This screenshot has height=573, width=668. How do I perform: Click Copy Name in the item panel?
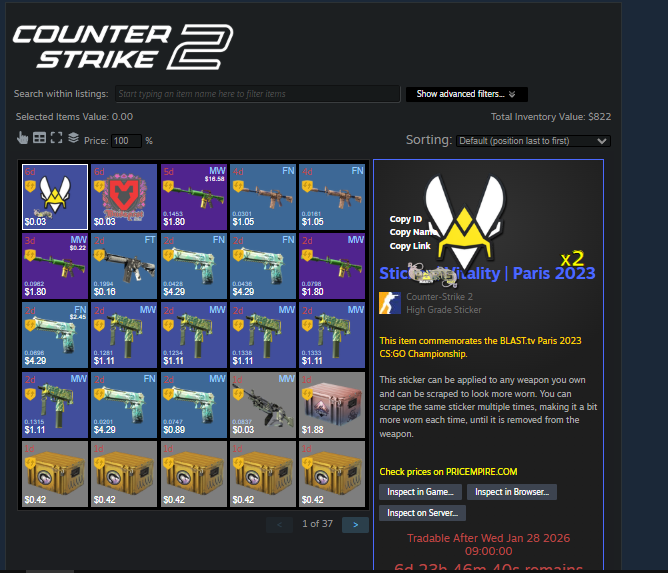coord(412,232)
